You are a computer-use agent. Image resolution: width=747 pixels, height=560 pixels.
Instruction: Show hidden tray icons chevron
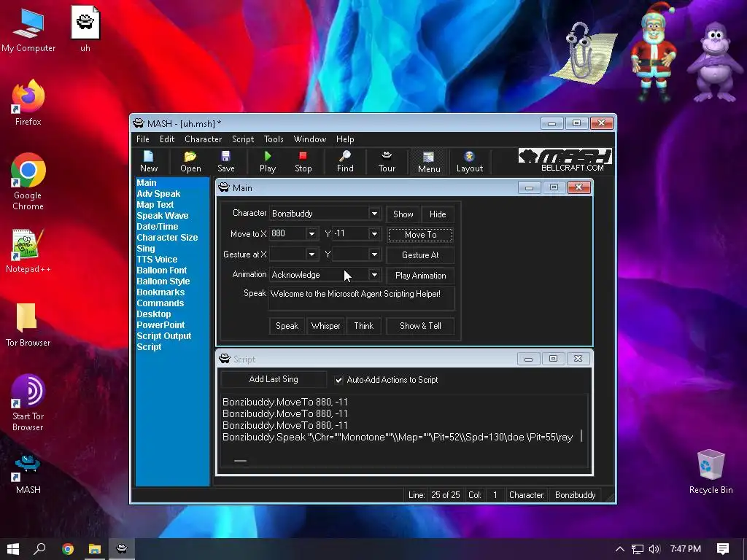pos(620,549)
